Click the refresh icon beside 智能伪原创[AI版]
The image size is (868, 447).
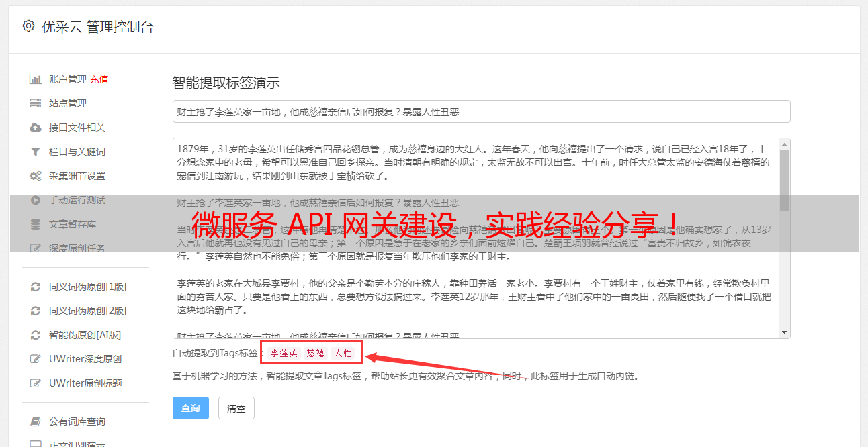(x=35, y=335)
